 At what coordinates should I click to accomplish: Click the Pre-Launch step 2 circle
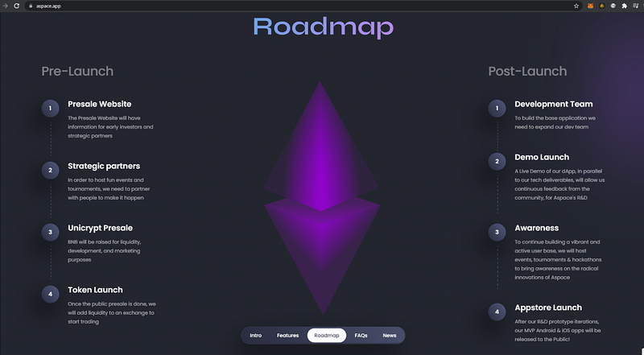coord(50,170)
